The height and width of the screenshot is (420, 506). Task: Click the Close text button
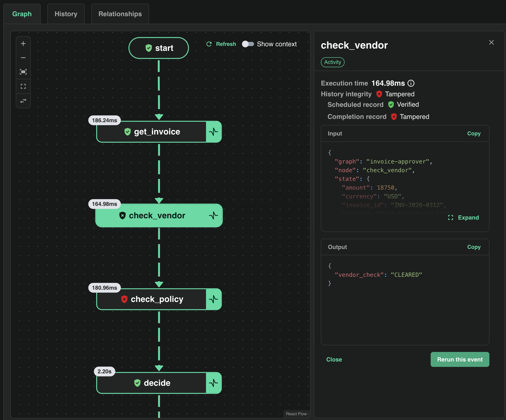[334, 360]
